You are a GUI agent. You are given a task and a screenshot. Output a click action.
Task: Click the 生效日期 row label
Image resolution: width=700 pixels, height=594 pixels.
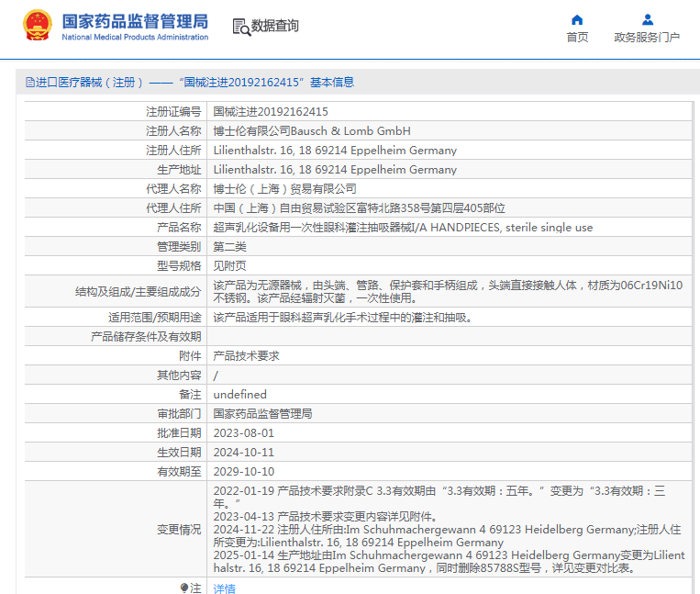click(179, 453)
